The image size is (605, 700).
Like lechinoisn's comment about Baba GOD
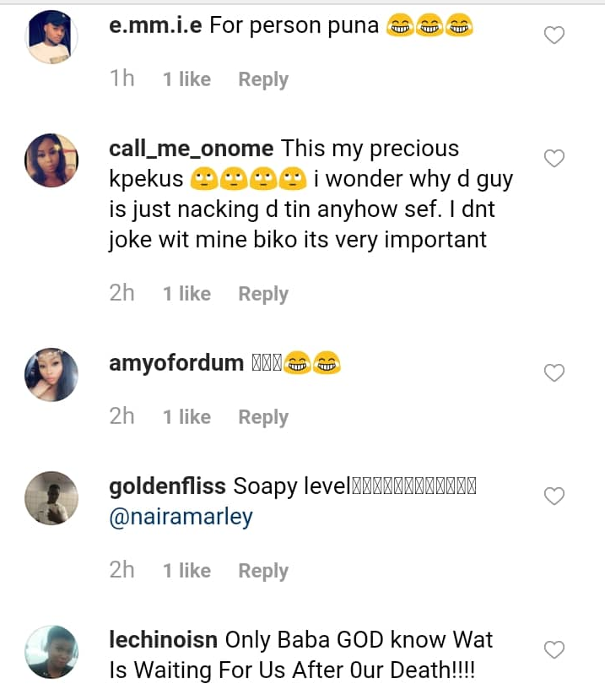click(554, 650)
